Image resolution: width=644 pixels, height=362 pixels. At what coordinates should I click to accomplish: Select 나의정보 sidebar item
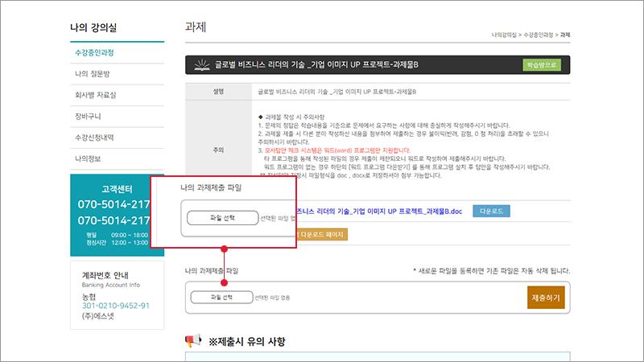pos(88,158)
